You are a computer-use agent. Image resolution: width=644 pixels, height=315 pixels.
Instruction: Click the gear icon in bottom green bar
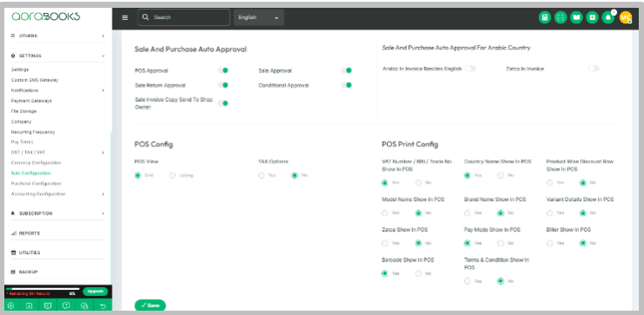(x=11, y=305)
